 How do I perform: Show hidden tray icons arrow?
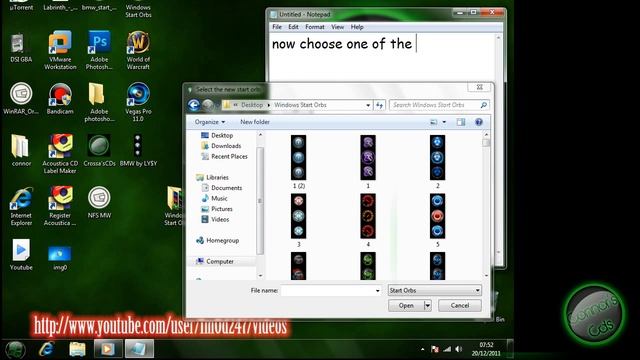pos(422,349)
